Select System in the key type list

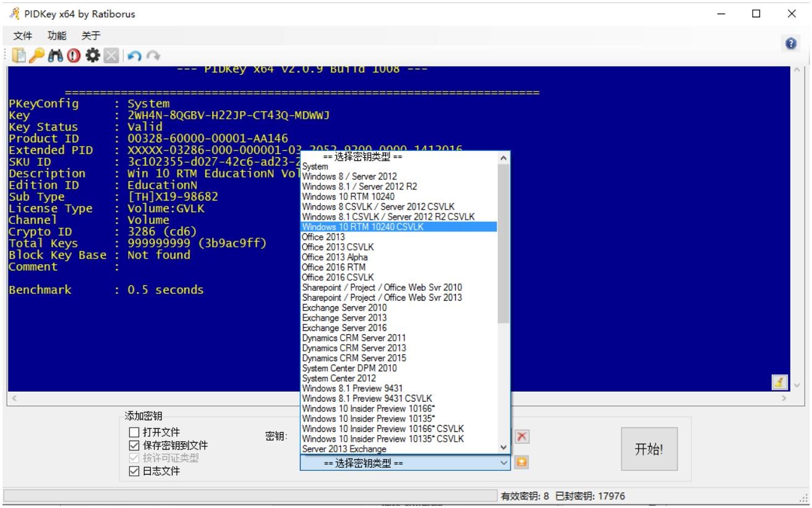pos(399,166)
